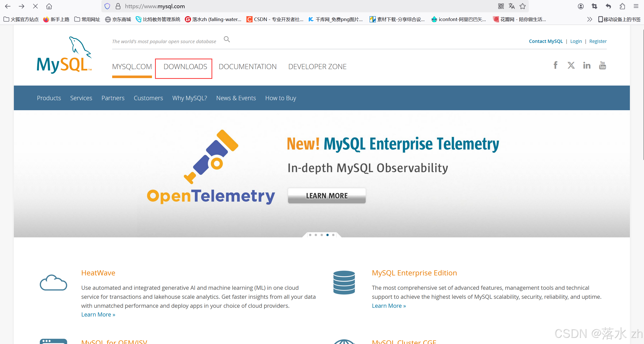Open the 千库网 bookmark
This screenshot has width=644, height=344.
point(335,19)
